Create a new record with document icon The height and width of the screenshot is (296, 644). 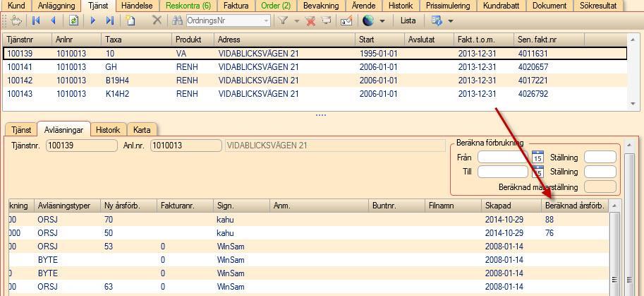[130, 20]
